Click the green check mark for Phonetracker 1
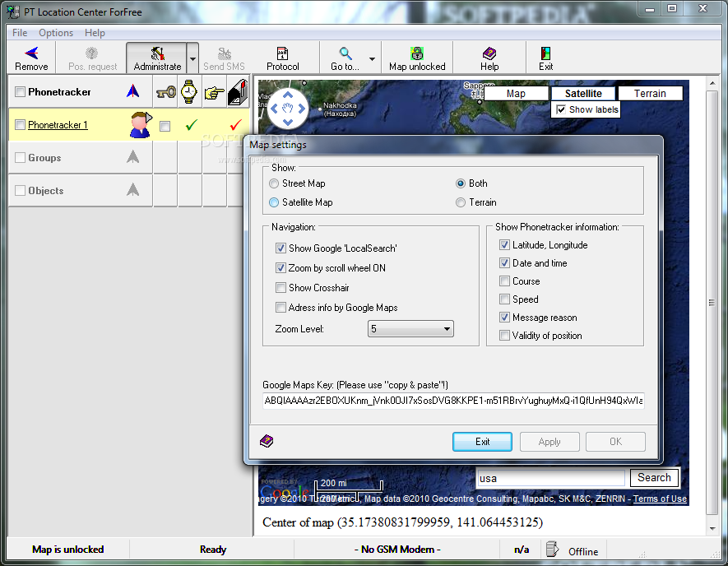The image size is (728, 566). point(192,124)
